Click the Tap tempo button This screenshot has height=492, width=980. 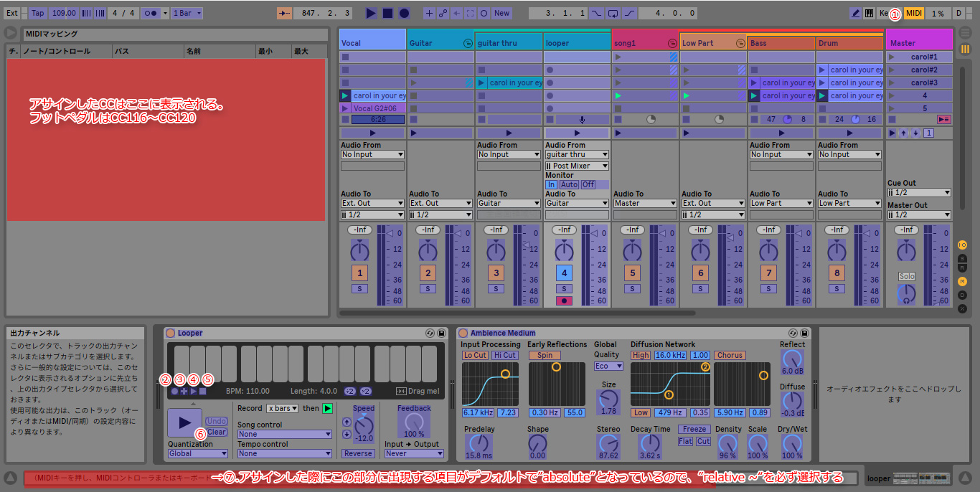point(38,13)
